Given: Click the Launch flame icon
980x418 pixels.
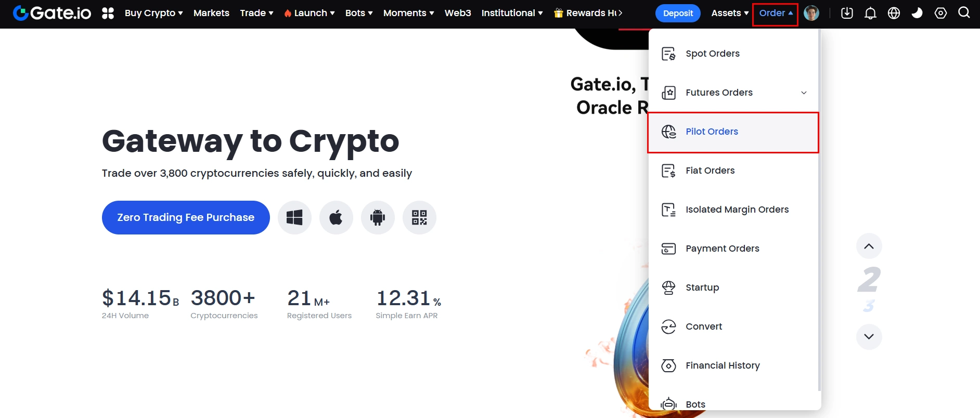Looking at the screenshot, I should click(x=288, y=14).
